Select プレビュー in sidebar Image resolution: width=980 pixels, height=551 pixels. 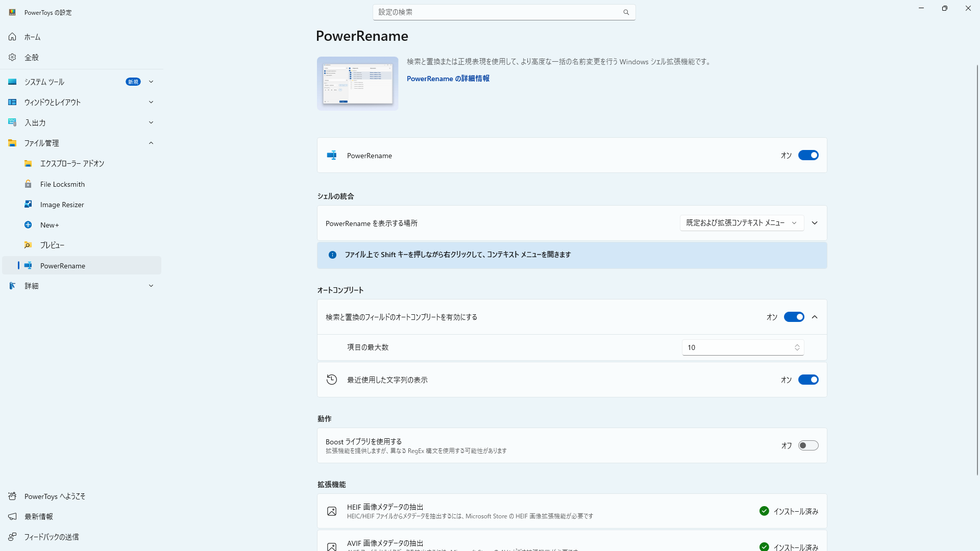[x=82, y=245]
